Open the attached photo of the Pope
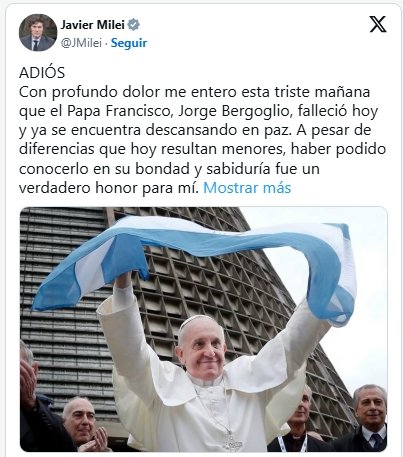Viewport: 403px width, 457px height. click(x=203, y=329)
